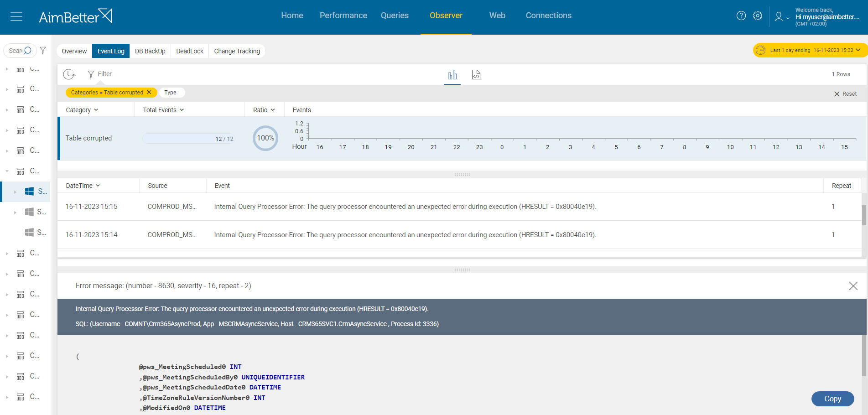
Task: Copy the SQL error text
Action: point(832,399)
